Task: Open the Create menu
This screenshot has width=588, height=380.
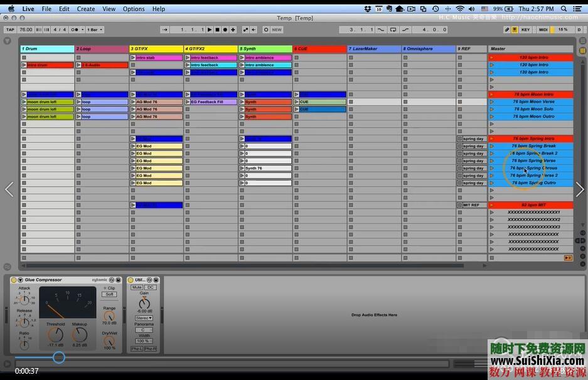Action: [x=86, y=9]
